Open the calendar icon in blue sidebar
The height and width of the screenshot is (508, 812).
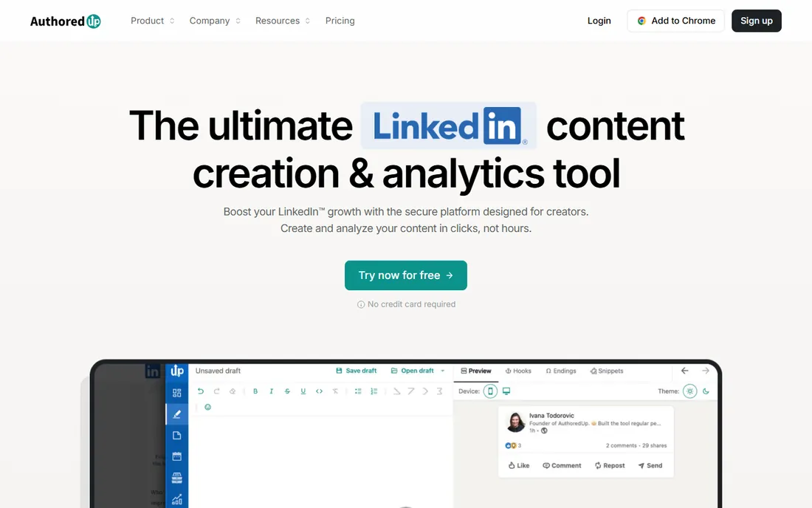176,456
